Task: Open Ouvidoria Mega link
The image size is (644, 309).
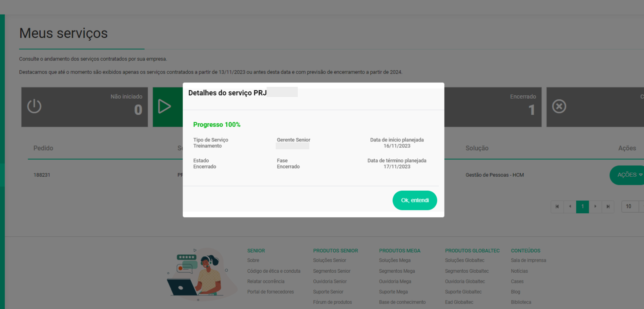Action: (395, 282)
